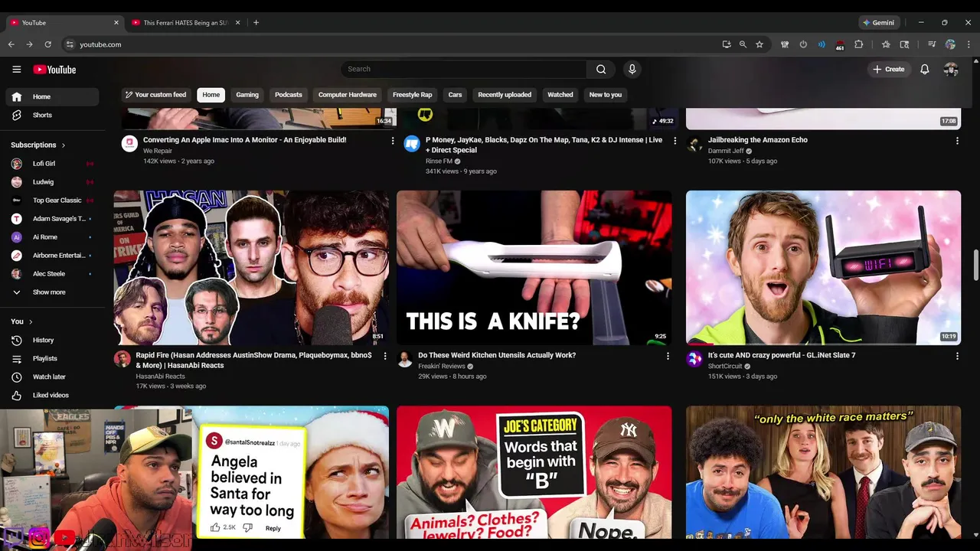
Task: Select the Computer Hardware chip
Action: click(348, 95)
